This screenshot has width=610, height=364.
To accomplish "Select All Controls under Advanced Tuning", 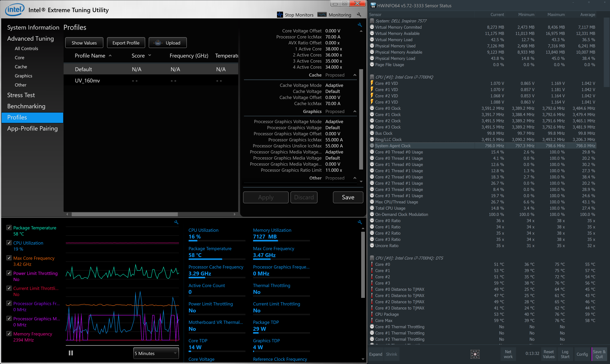I will [x=26, y=48].
